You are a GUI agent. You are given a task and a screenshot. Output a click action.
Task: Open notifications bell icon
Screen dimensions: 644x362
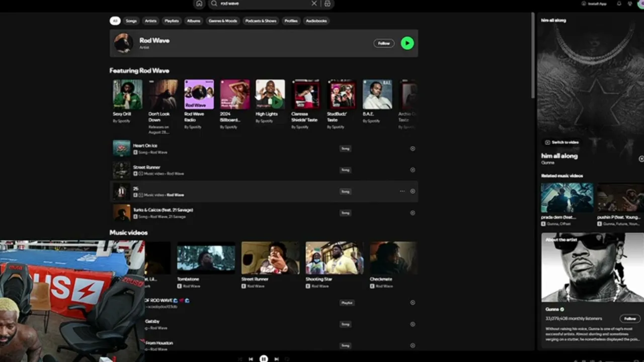(x=619, y=4)
